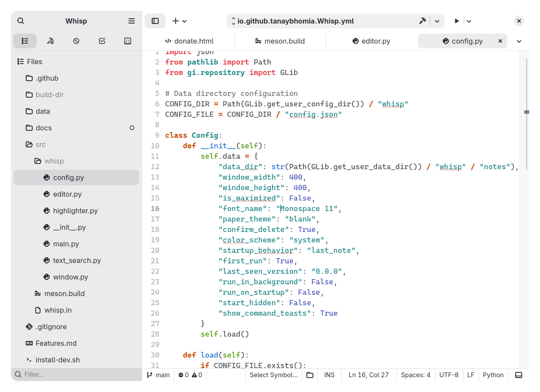The image size is (540, 392).
Task: Expand the docs folder
Action: [76, 128]
